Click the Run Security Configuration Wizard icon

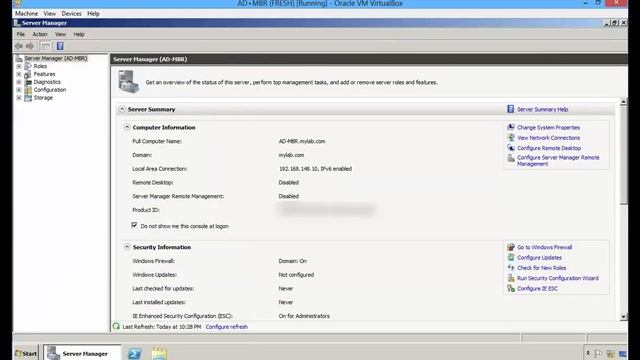pos(511,278)
